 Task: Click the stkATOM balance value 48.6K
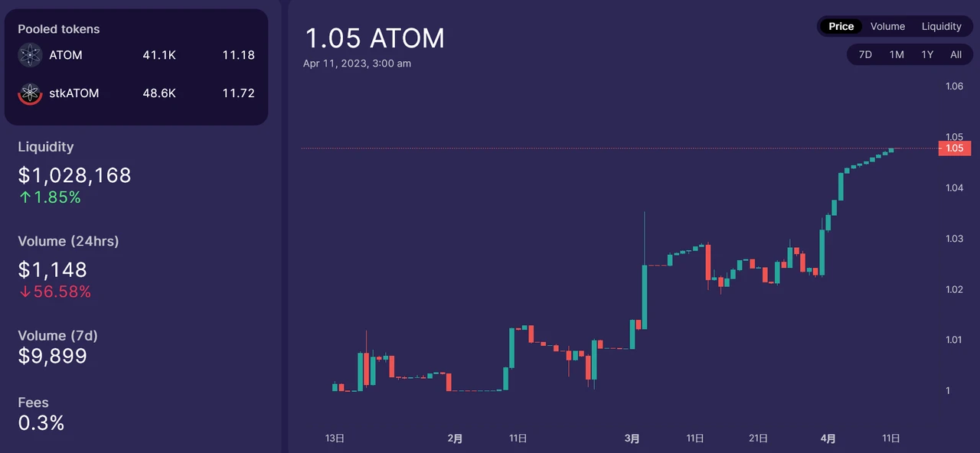tap(159, 93)
